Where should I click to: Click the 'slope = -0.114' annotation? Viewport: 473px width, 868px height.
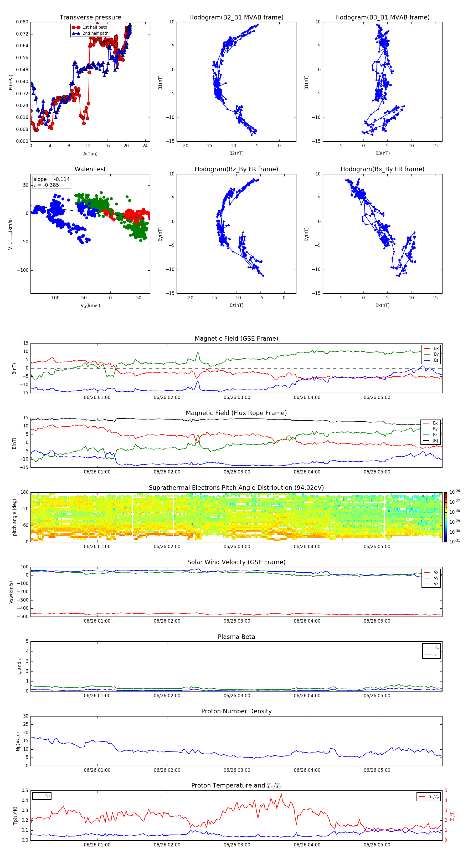(x=52, y=179)
